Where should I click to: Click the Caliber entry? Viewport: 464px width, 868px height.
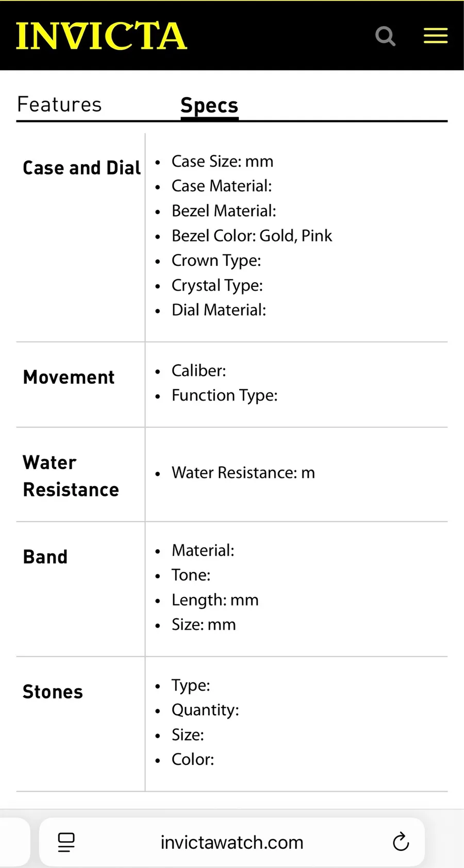(x=198, y=371)
